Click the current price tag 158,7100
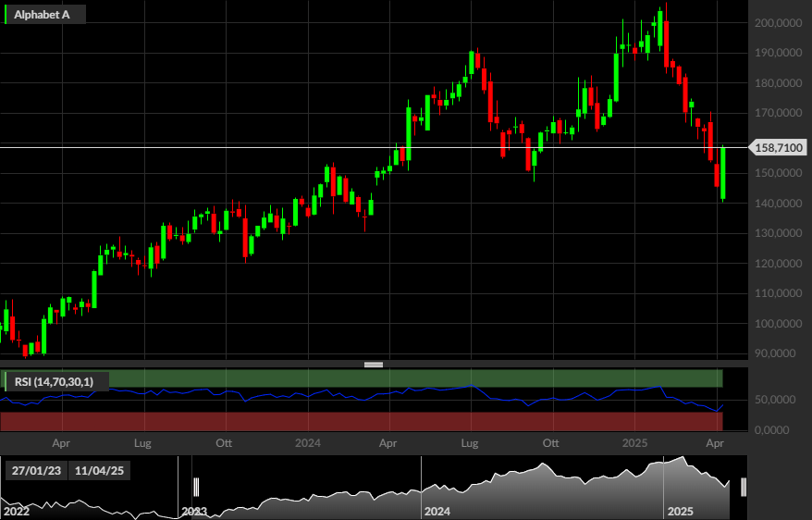 pos(779,148)
